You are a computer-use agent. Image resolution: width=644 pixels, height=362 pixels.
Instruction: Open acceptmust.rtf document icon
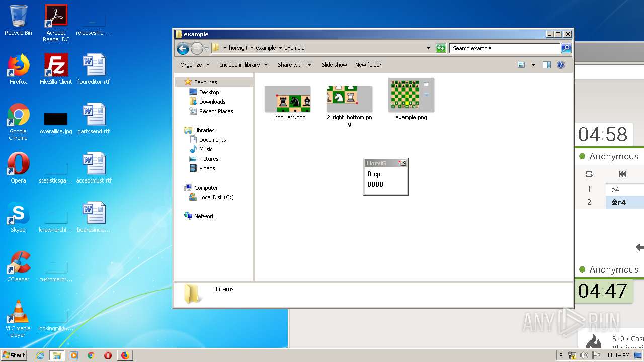click(94, 167)
